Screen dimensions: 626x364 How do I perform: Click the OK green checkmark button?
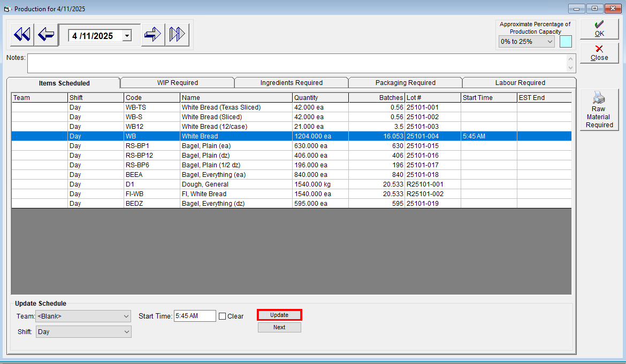coord(599,29)
